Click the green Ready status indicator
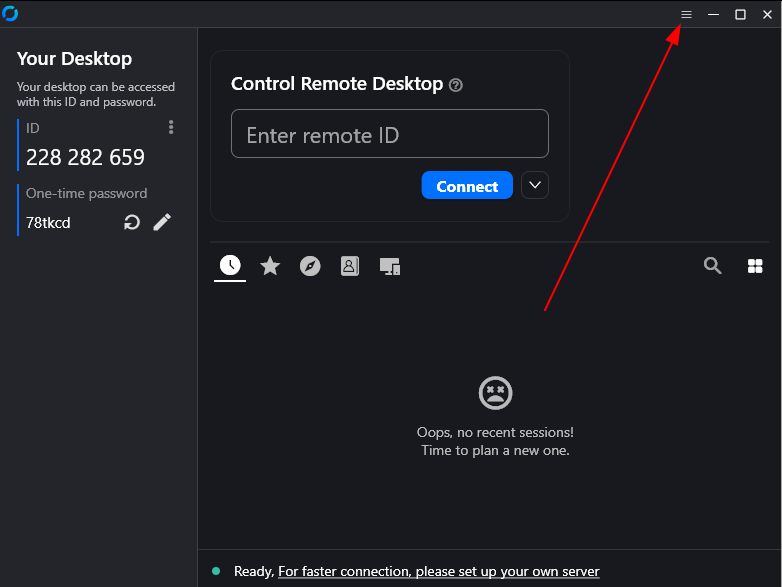 (x=216, y=571)
